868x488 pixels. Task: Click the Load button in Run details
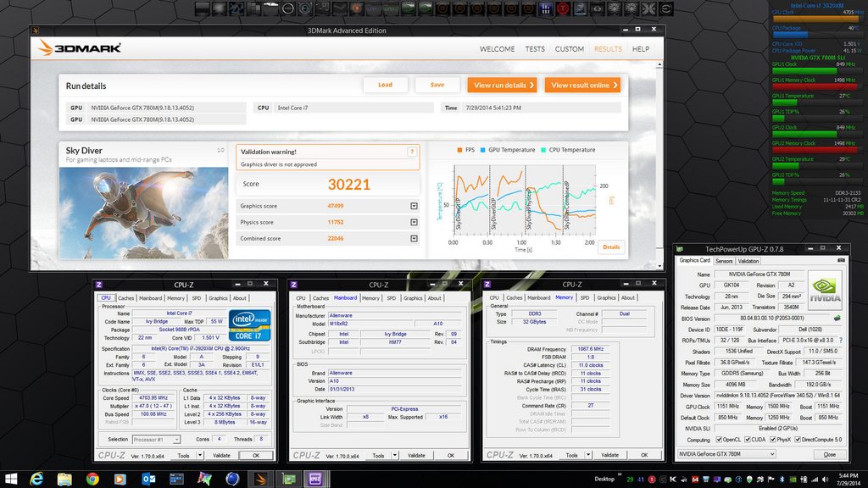pyautogui.click(x=386, y=85)
